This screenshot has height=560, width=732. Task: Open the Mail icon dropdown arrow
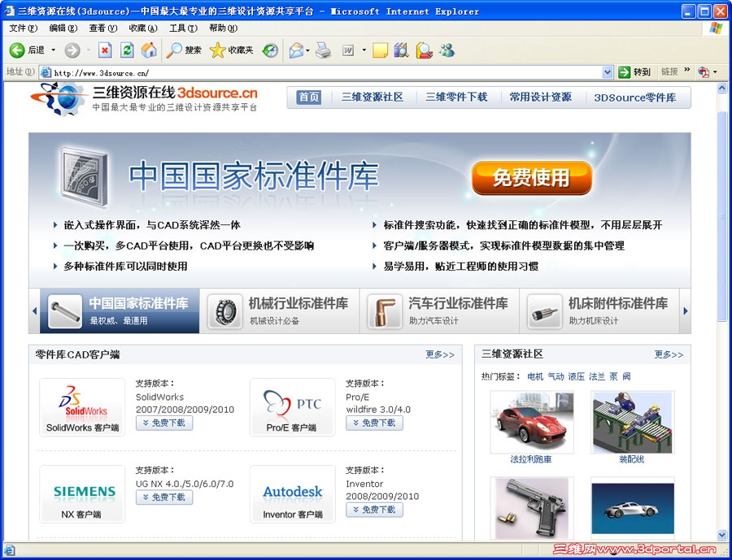click(x=308, y=50)
